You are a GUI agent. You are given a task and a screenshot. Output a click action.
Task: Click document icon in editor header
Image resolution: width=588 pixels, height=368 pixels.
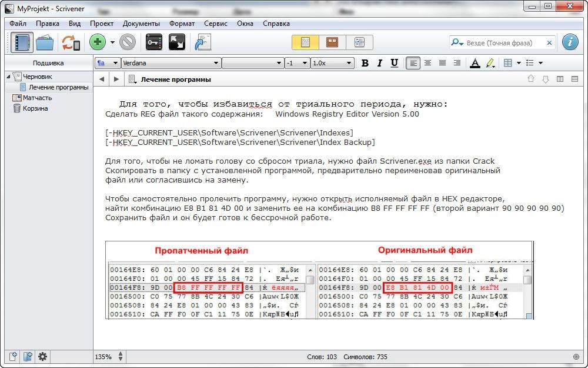[x=132, y=79]
